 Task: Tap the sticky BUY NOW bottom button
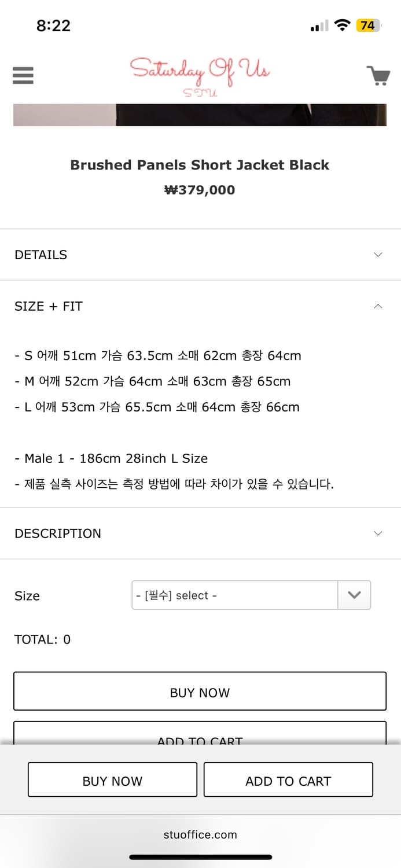112,780
